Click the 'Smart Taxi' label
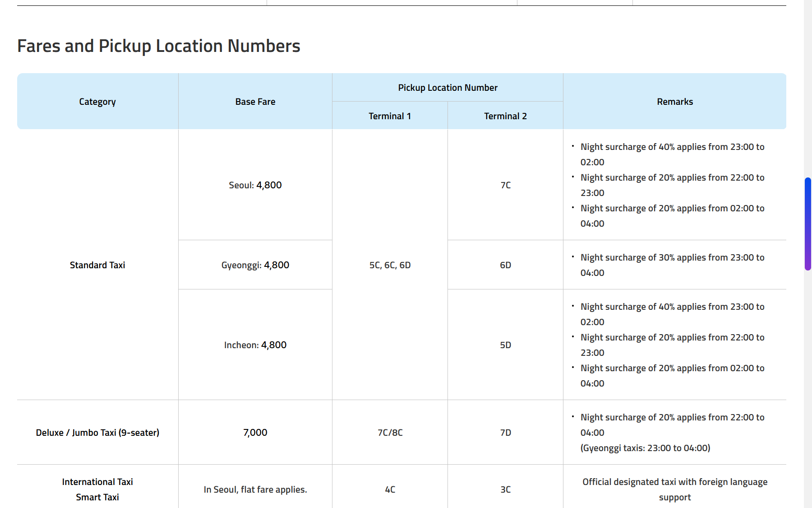The image size is (812, 508). point(97,497)
